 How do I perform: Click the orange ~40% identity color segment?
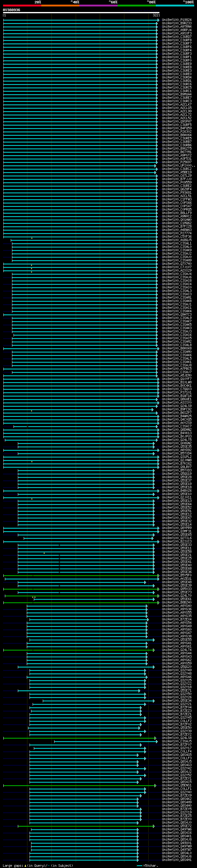pos(60,6)
